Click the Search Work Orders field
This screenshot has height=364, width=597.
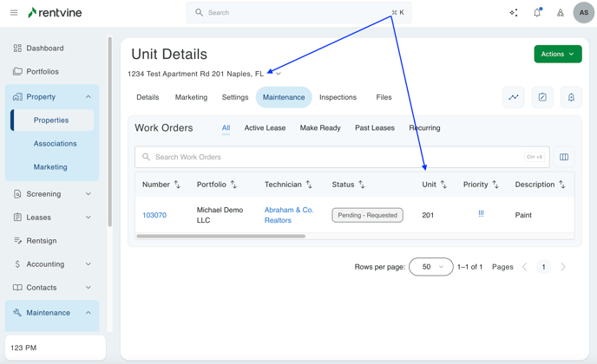[330, 157]
